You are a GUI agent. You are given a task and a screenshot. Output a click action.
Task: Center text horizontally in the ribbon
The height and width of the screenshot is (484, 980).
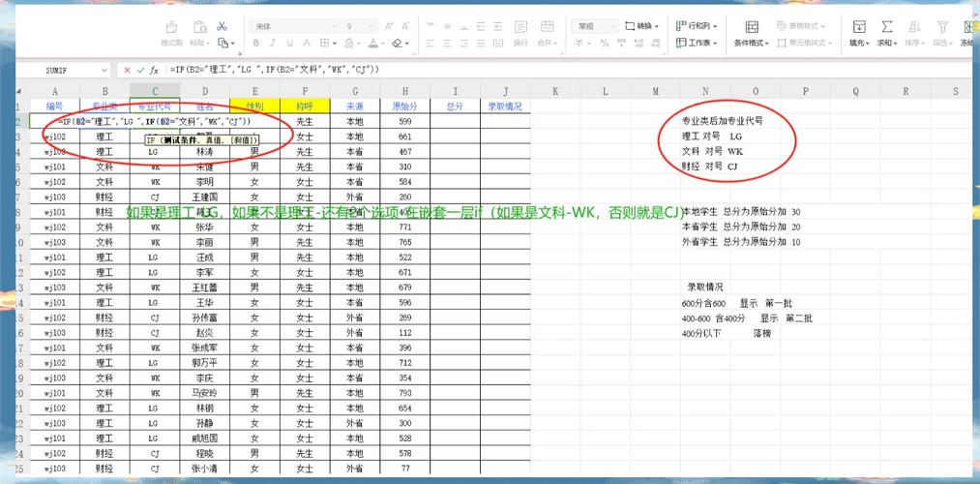[447, 44]
